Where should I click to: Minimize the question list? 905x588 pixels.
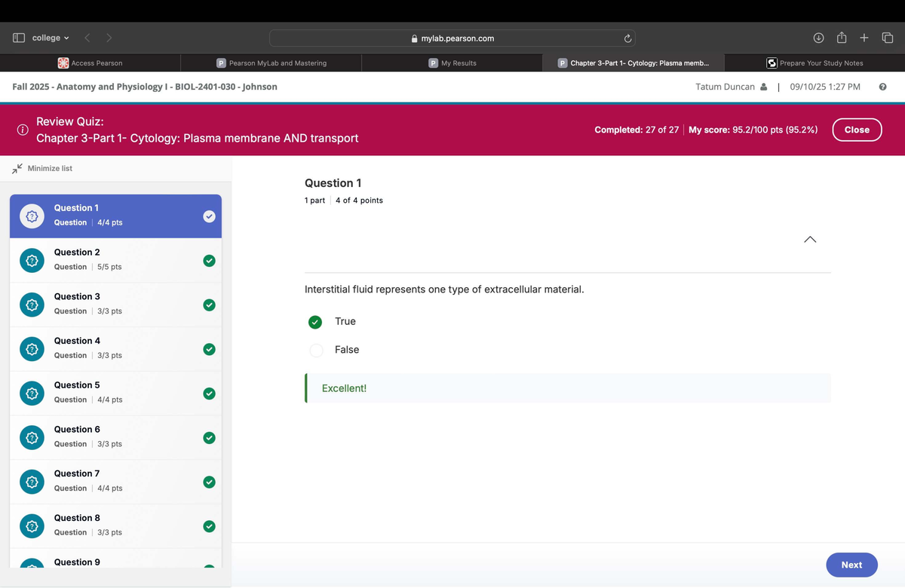click(43, 168)
